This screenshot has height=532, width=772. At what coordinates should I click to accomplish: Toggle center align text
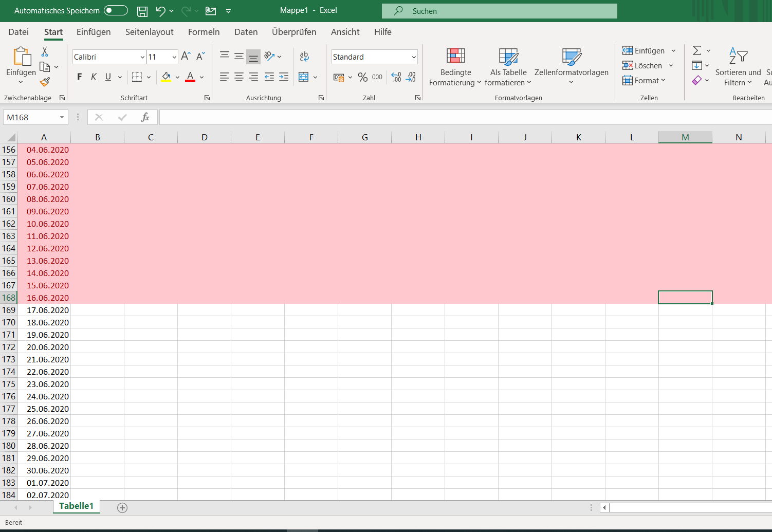pos(239,77)
